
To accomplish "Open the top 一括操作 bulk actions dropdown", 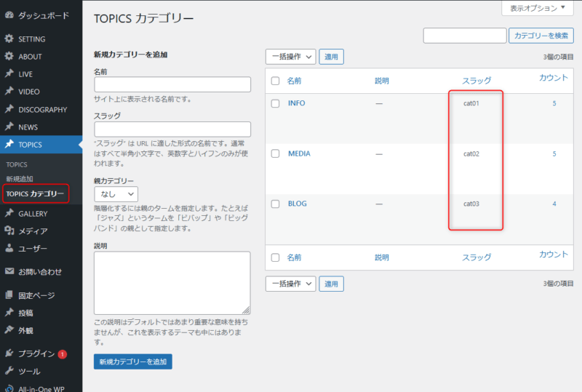I will coord(290,57).
